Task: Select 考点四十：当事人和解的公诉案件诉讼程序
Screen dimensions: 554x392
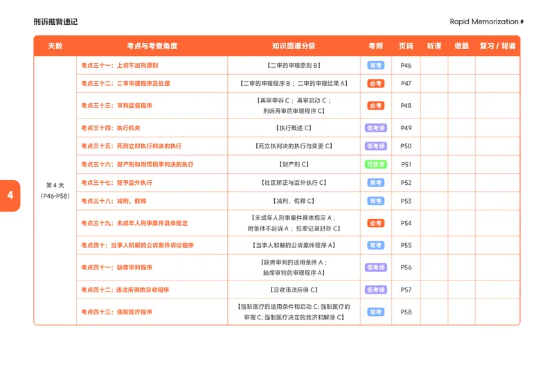Action: click(137, 245)
